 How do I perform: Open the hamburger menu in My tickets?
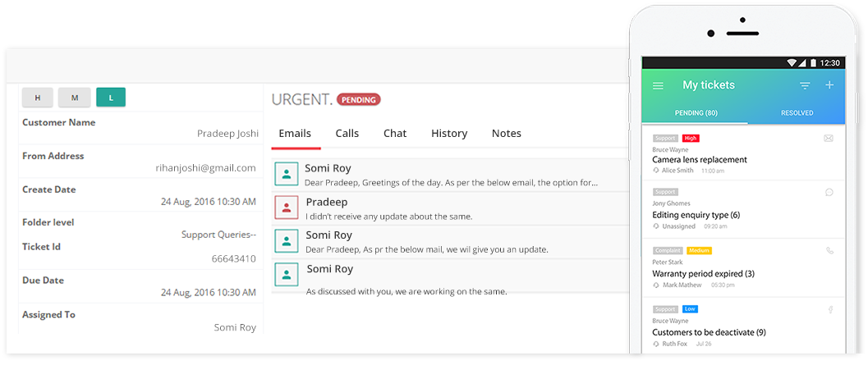pos(658,86)
